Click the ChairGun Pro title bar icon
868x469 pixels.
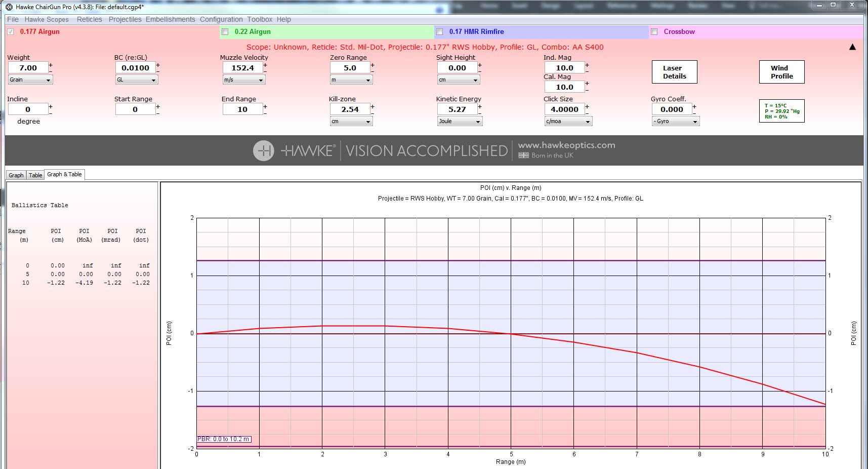tap(9, 7)
